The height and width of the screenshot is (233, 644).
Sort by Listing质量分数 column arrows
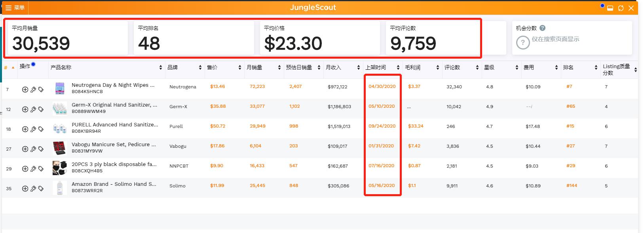636,70
